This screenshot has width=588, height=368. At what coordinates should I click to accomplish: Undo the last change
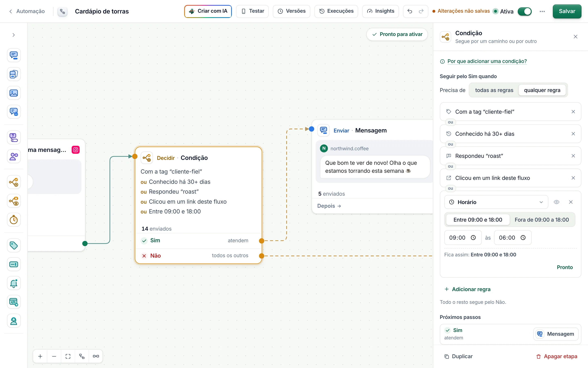click(410, 11)
